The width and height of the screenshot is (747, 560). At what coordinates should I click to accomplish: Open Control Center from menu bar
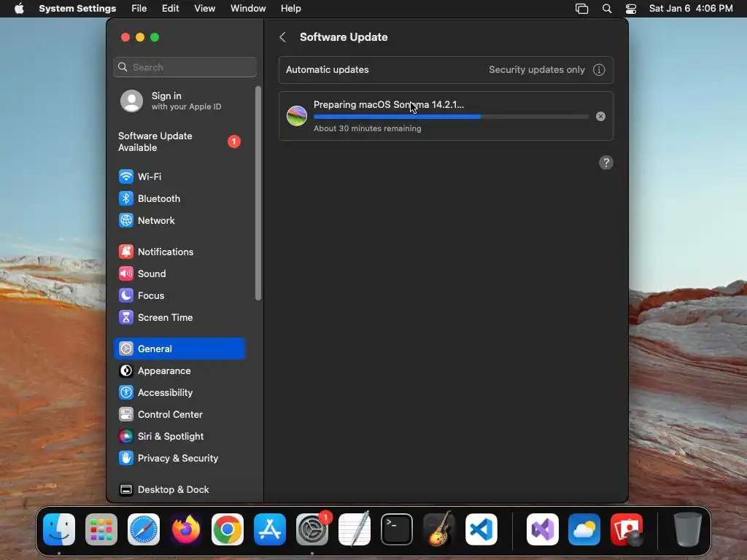pos(631,9)
